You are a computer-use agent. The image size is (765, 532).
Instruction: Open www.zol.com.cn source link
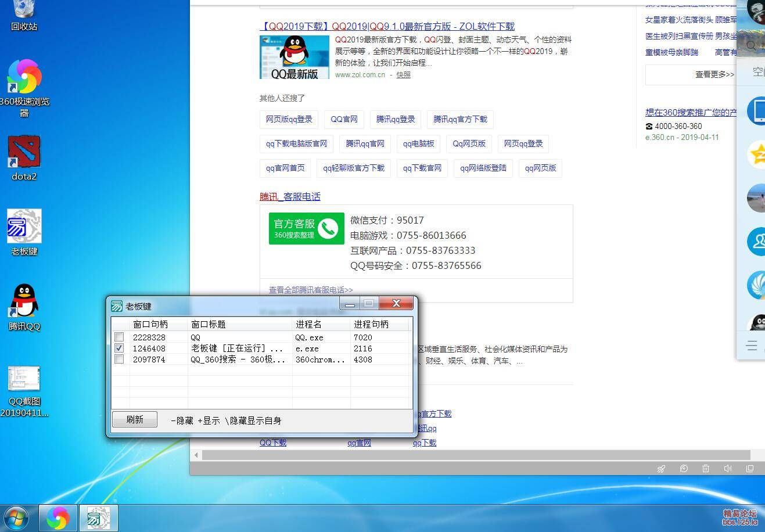360,74
